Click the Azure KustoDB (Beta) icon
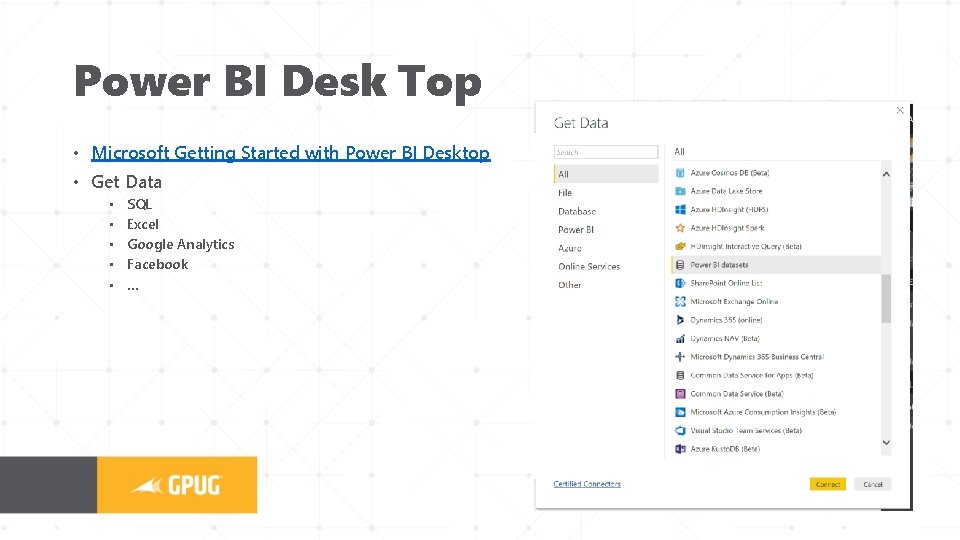960x540 pixels. pyautogui.click(x=680, y=449)
